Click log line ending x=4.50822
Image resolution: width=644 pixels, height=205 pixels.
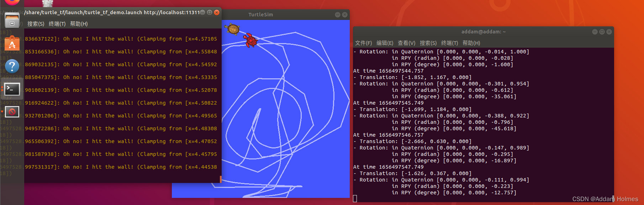[121, 103]
